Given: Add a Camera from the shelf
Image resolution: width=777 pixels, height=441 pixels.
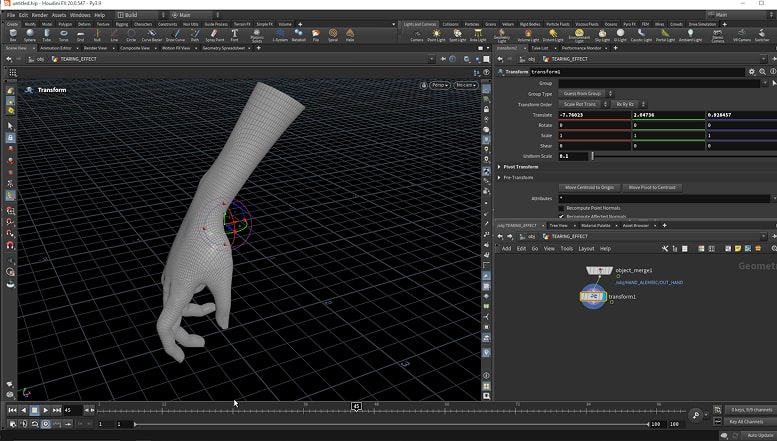Looking at the screenshot, I should pyautogui.click(x=416, y=35).
